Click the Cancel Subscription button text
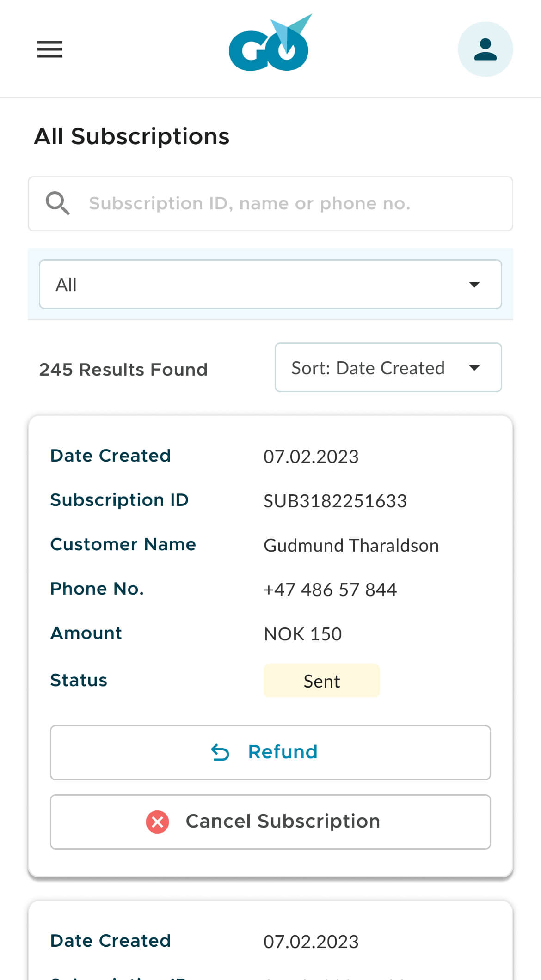The height and width of the screenshot is (980, 541). [x=283, y=822]
